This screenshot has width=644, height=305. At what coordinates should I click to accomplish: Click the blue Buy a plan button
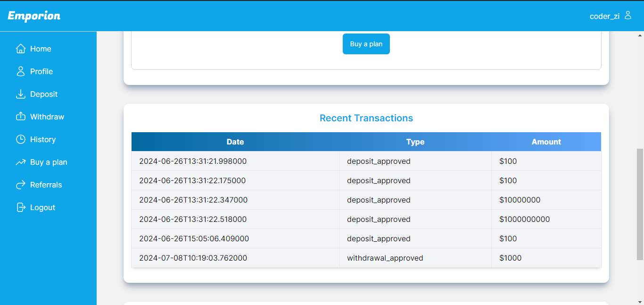pyautogui.click(x=366, y=44)
